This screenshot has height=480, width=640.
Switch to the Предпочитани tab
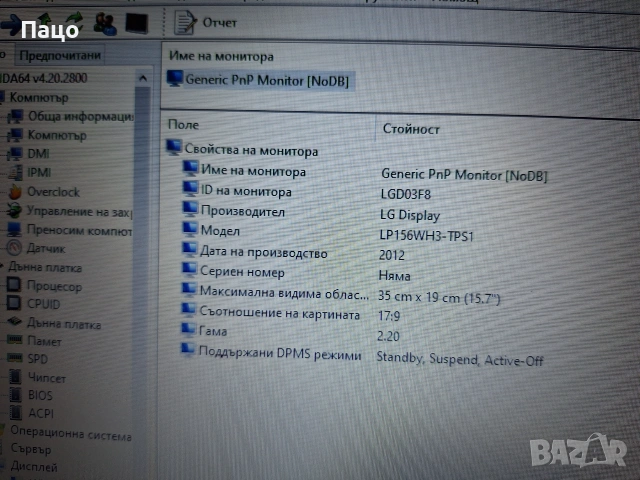[x=60, y=55]
